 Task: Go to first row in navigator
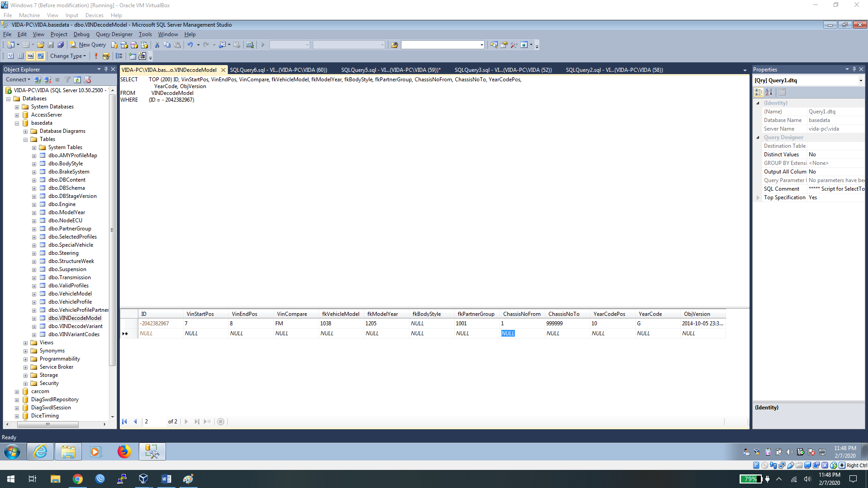[x=124, y=422]
